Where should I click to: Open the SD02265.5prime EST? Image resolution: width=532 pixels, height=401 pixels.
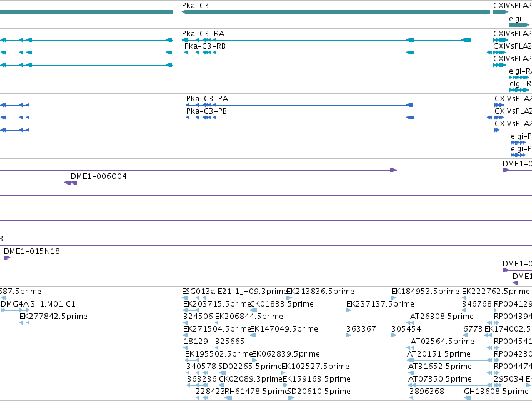pos(250,367)
